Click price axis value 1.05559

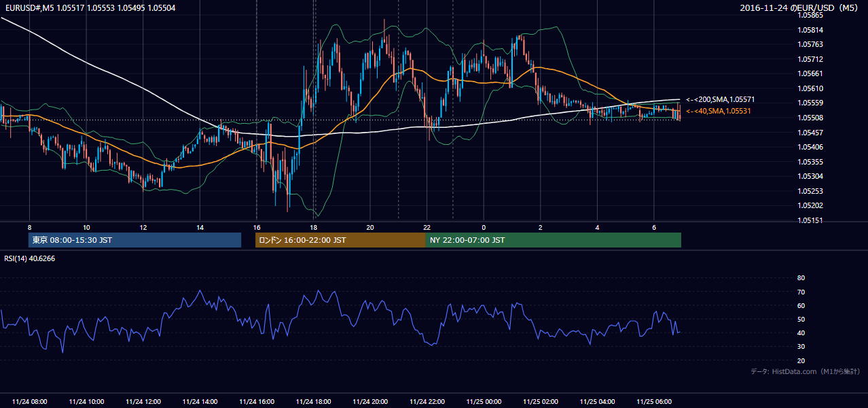point(811,103)
